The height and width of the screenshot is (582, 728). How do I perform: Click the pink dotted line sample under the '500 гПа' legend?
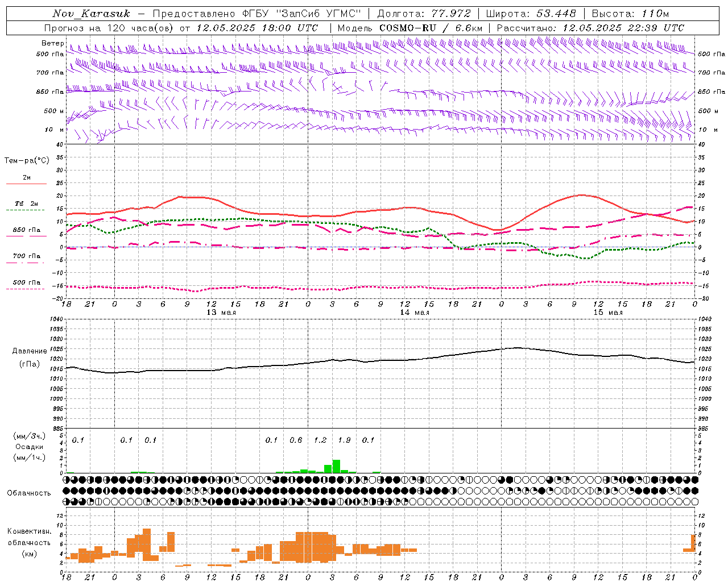[x=25, y=289]
